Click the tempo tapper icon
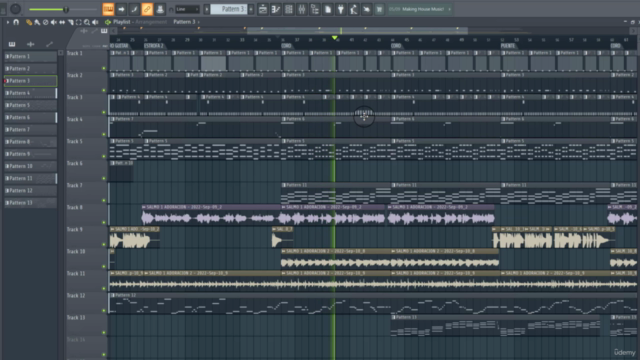Image resolution: width=640 pixels, height=360 pixels. (354, 9)
